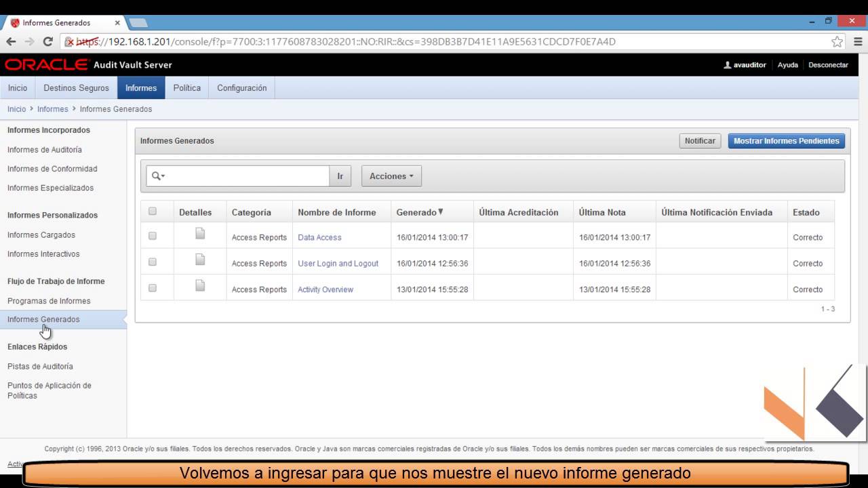Click the Ayuda link
This screenshot has width=868, height=488.
787,65
